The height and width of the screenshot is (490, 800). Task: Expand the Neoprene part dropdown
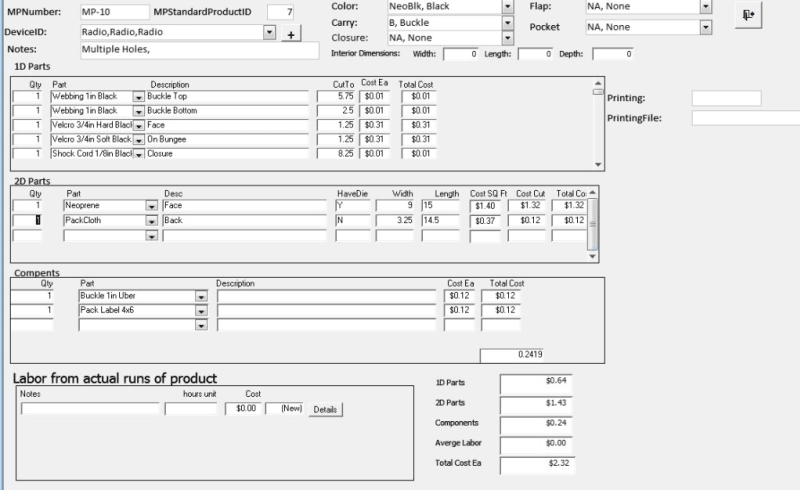(152, 206)
